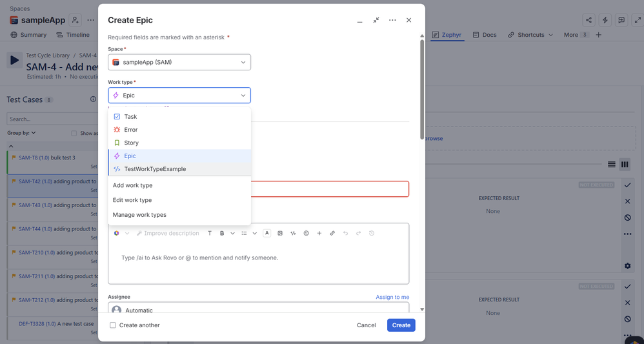Open More tabs menu
The height and width of the screenshot is (344, 644).
coord(576,35)
